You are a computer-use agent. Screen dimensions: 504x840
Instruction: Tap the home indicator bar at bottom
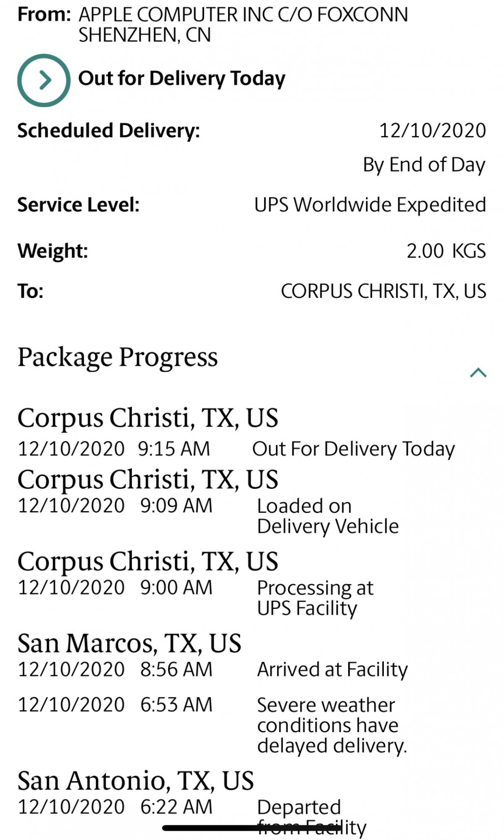click(252, 828)
